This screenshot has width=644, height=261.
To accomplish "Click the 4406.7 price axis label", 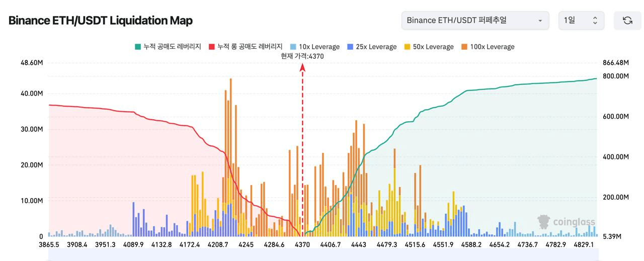I will click(x=330, y=245).
